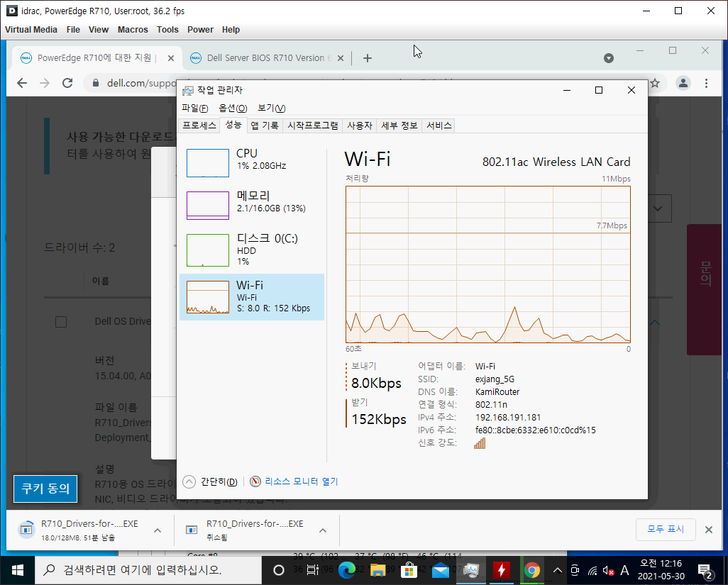This screenshot has height=585, width=728.
Task: Click 모두 표시 downloads button
Action: click(666, 529)
